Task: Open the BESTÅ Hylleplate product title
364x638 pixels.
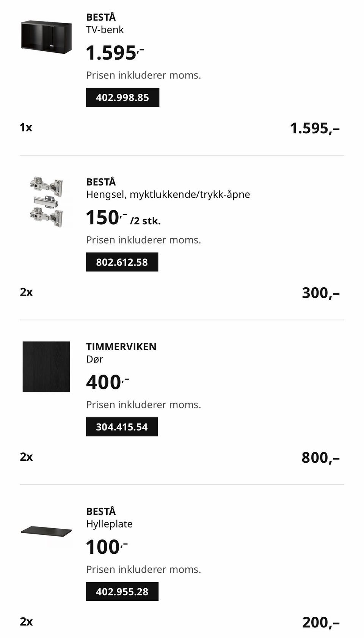Action: point(109,517)
